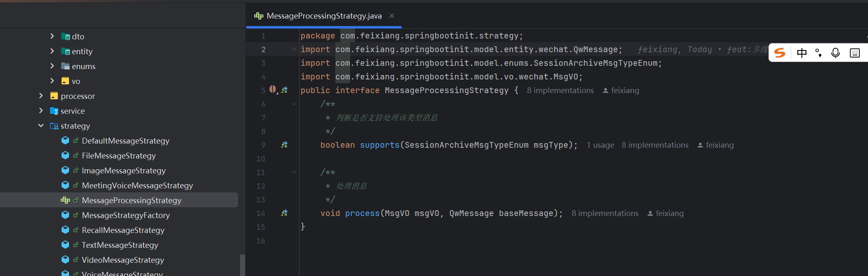The image size is (868, 276).
Task: Click the implemented gutter icon on line 14
Action: coord(284,213)
